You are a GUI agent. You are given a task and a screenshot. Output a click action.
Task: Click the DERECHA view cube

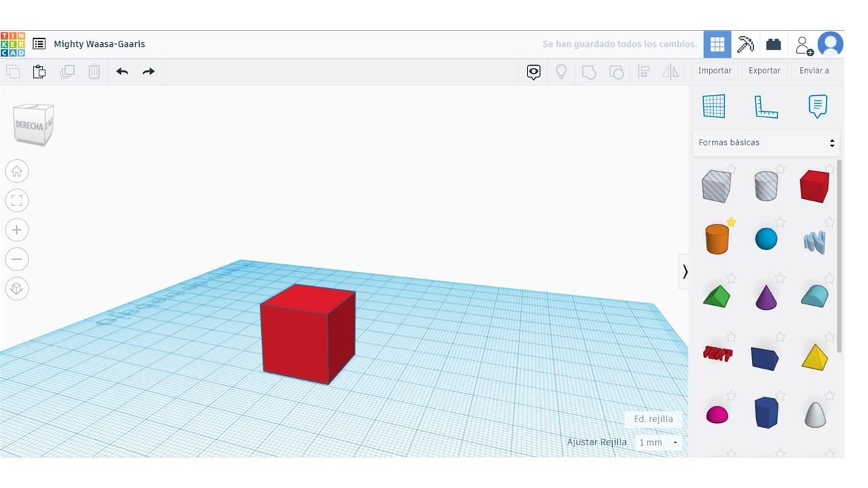(33, 124)
